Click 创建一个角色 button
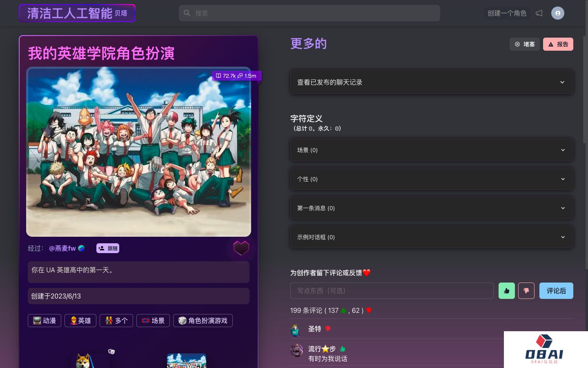 point(507,13)
